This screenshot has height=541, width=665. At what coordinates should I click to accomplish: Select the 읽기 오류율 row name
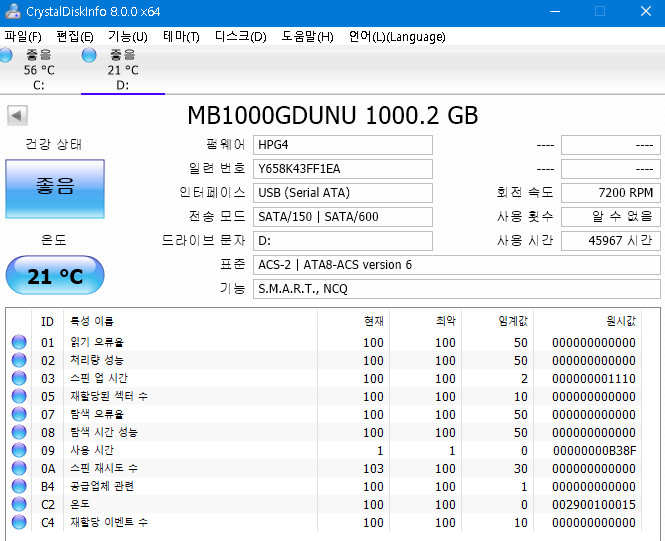[x=97, y=342]
